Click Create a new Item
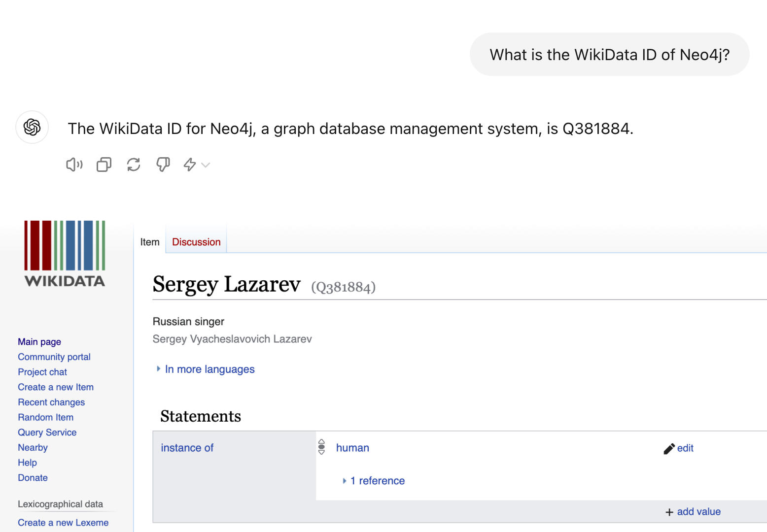This screenshot has width=767, height=532. pos(56,387)
